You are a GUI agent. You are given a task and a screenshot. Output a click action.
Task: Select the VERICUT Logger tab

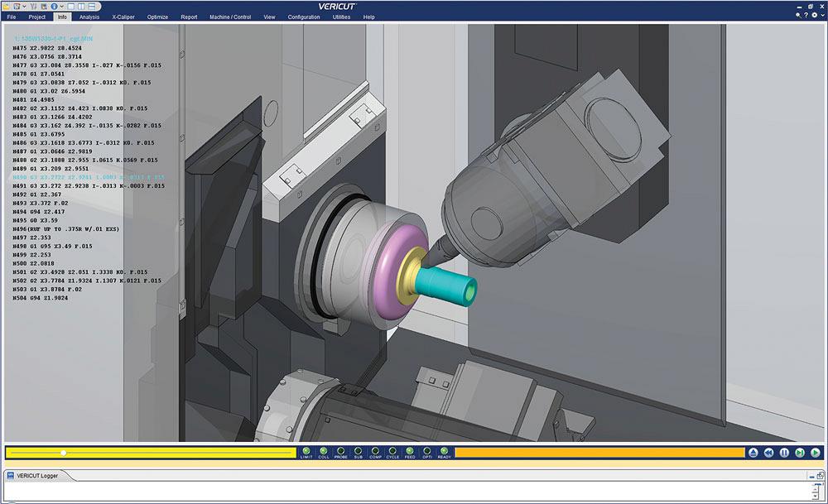coord(38,475)
